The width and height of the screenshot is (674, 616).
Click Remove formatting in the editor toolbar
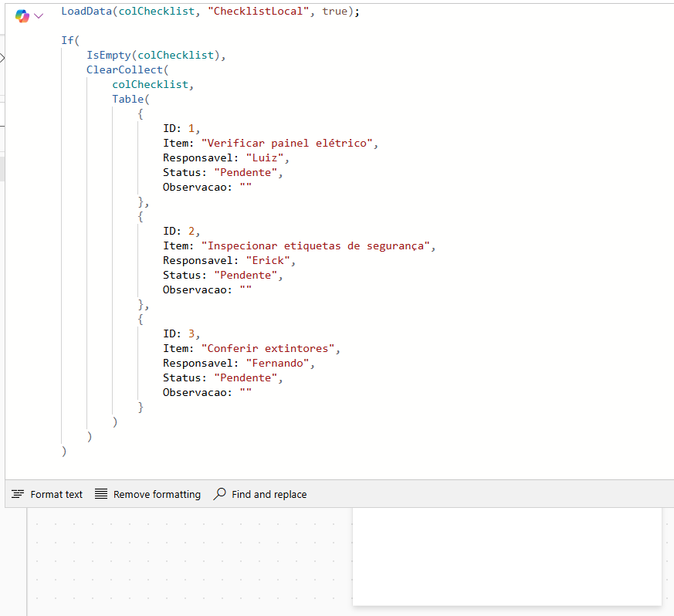point(147,494)
